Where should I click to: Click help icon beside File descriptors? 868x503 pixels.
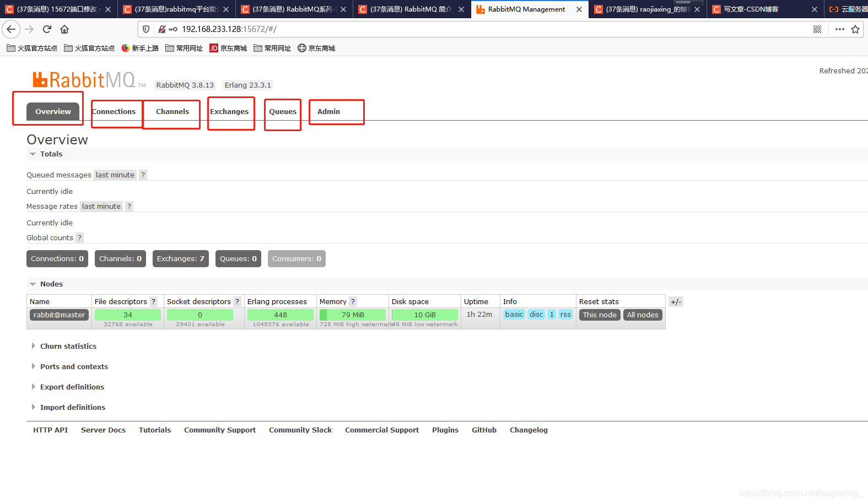click(154, 301)
